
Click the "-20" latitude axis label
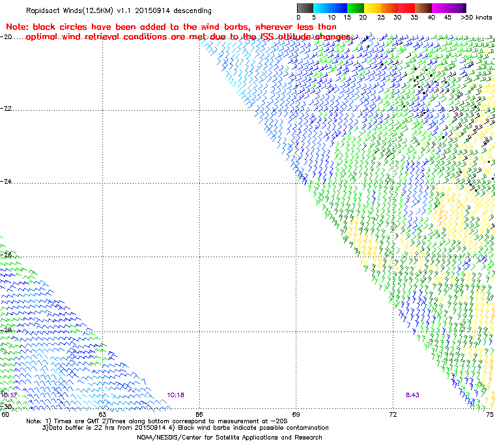(6, 36)
